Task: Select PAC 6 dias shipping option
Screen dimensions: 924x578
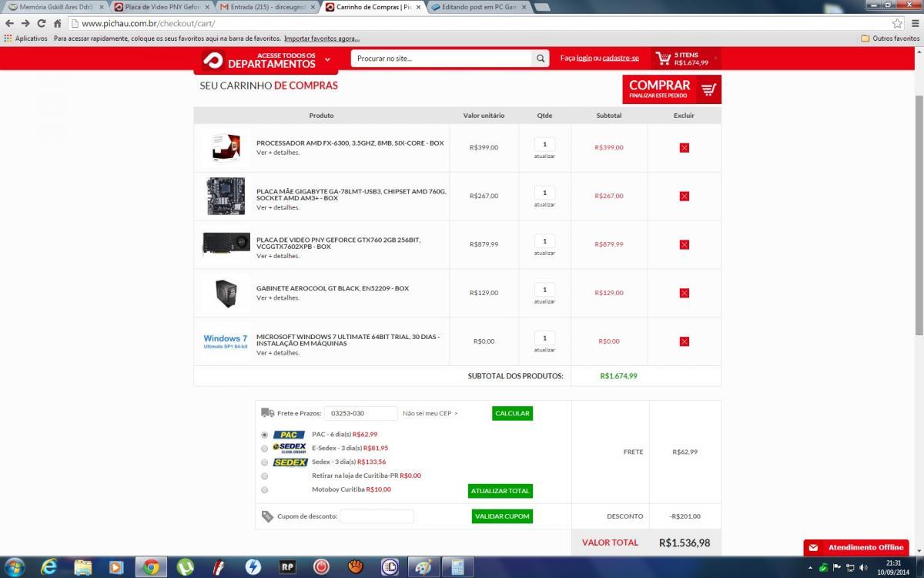Action: pos(264,435)
